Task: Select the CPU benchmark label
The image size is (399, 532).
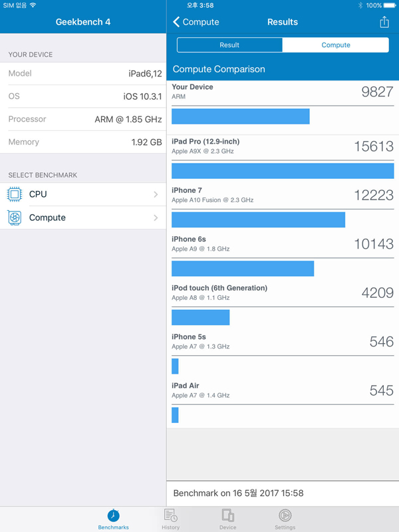Action: click(x=38, y=194)
